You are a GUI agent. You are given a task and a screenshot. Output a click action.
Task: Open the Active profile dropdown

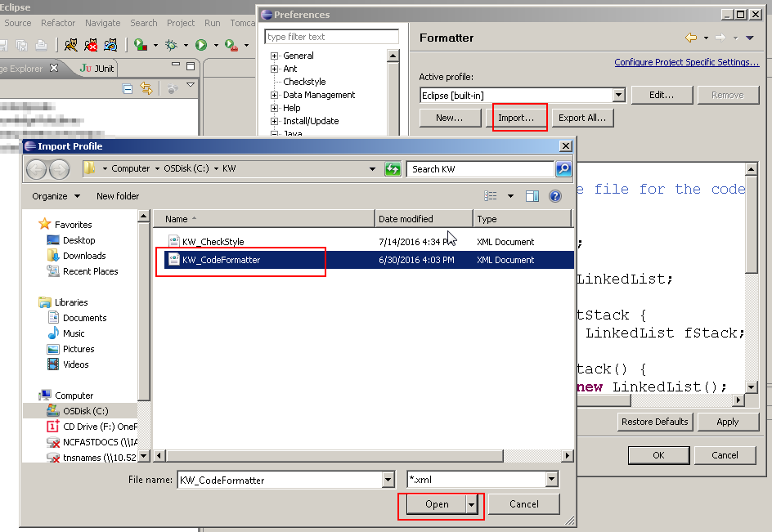coord(619,94)
